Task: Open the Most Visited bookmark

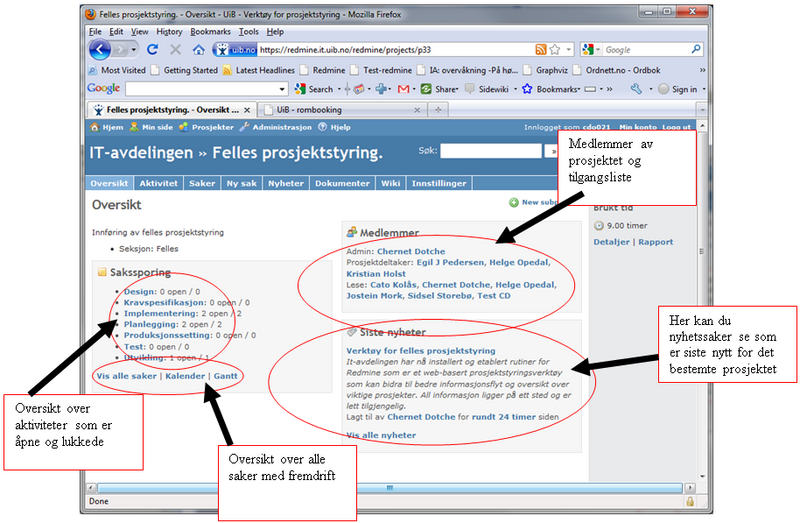Action: tap(117, 70)
